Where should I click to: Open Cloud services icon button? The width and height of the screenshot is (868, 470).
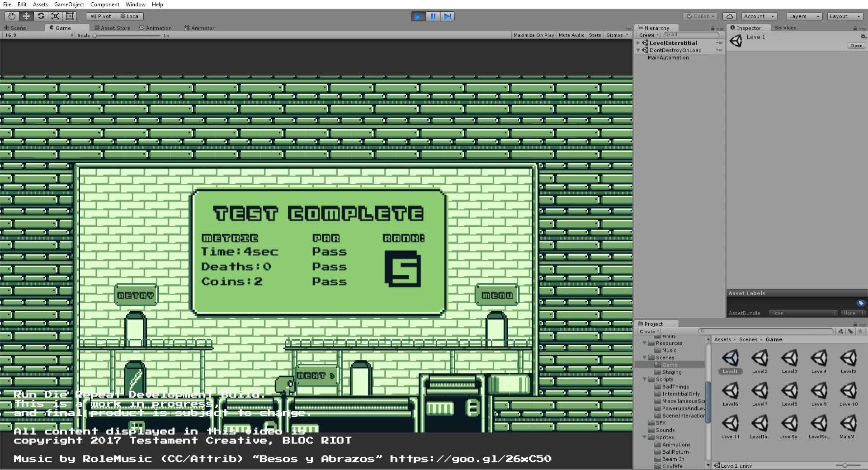click(730, 16)
